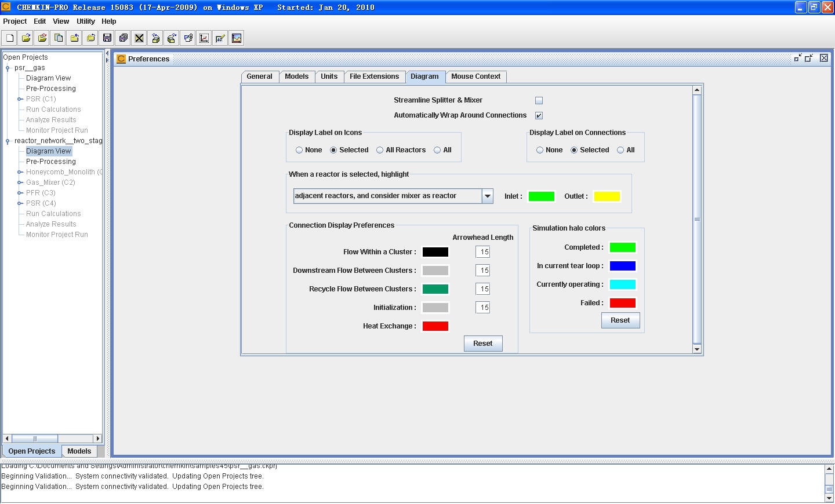The image size is (835, 504).
Task: Open the Utility menu
Action: 86,21
